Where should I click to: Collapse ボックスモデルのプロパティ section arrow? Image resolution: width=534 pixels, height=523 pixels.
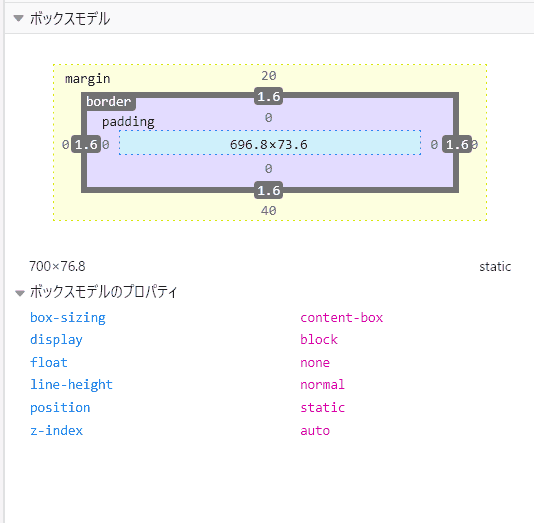pos(20,293)
